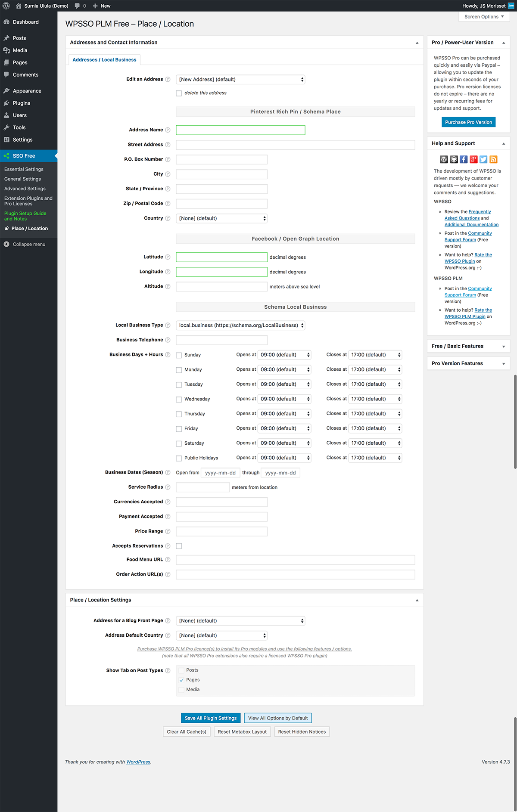The height and width of the screenshot is (812, 517).
Task: Open the Country dropdown
Action: point(221,218)
